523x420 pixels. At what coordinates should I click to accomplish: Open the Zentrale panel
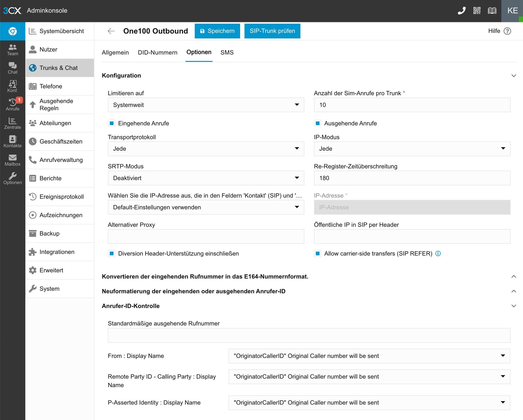(x=13, y=124)
